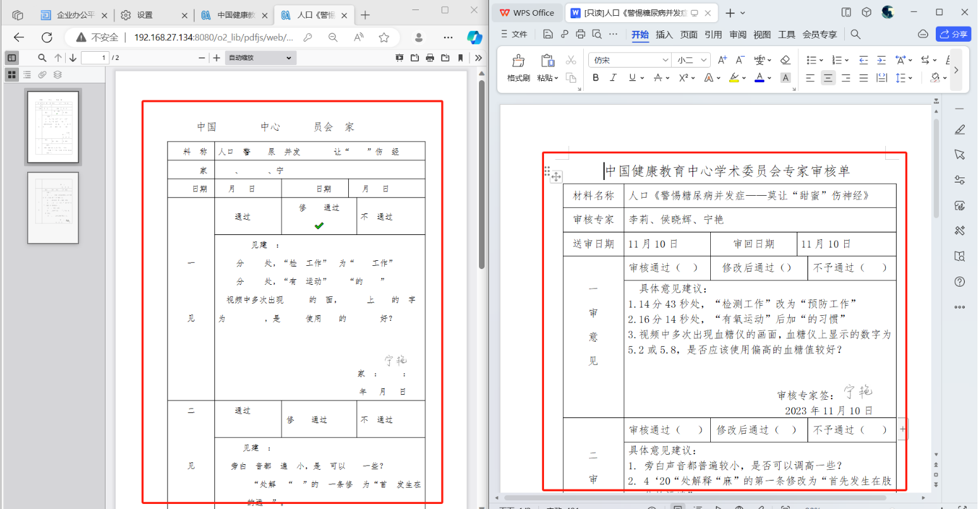
Task: Open the PDF viewer find tool
Action: [x=42, y=58]
